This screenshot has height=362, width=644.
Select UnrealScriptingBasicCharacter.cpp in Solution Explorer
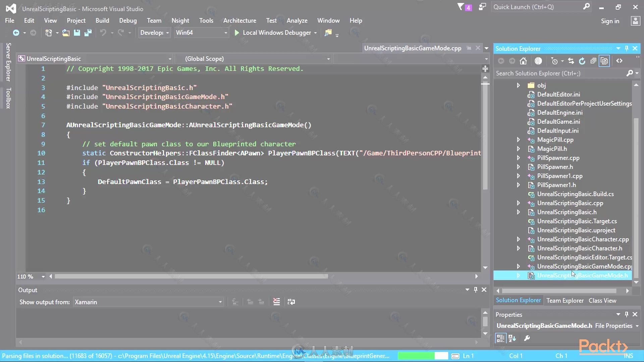click(583, 239)
